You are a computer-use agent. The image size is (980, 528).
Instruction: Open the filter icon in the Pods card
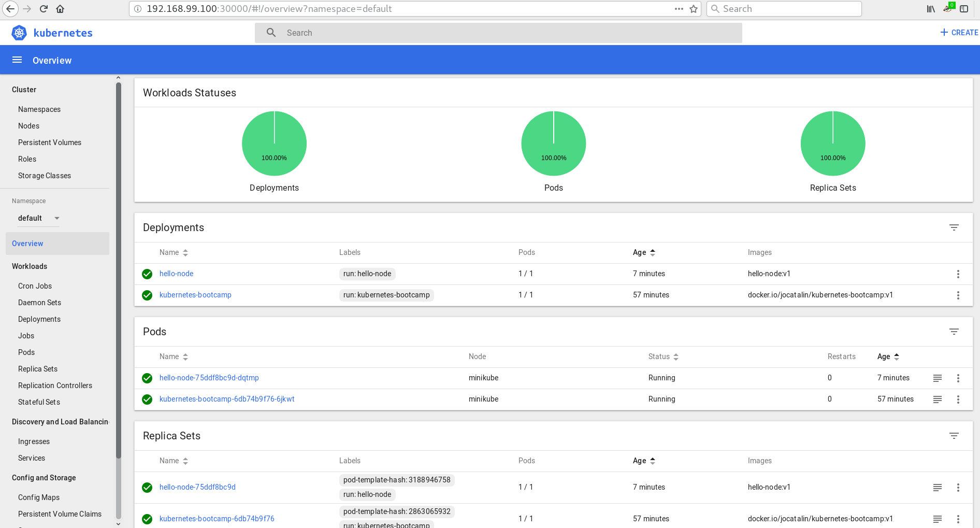pos(954,332)
